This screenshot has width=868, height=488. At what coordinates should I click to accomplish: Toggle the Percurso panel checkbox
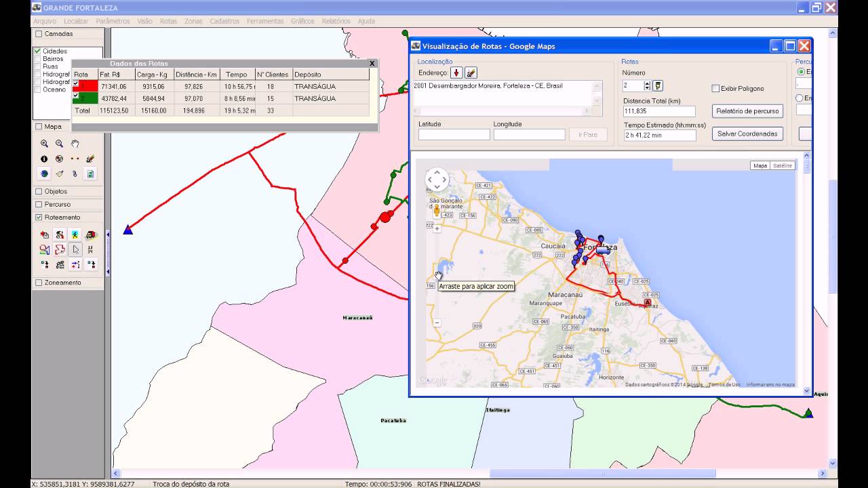point(39,205)
